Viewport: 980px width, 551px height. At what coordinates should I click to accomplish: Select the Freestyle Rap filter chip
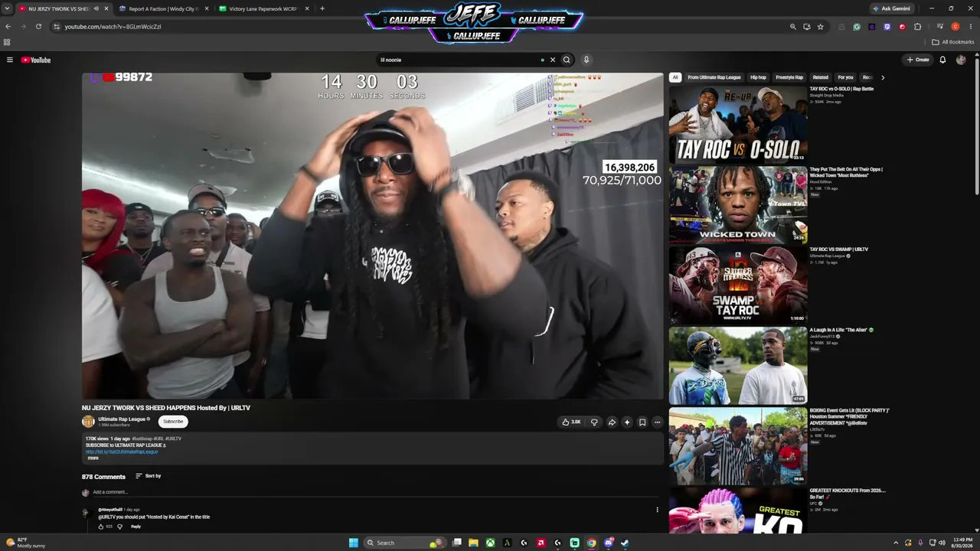click(x=789, y=77)
